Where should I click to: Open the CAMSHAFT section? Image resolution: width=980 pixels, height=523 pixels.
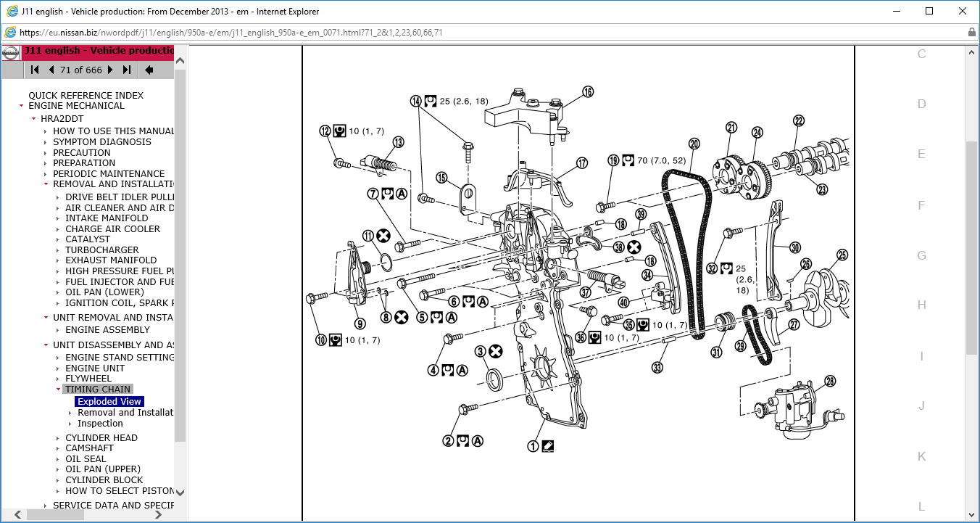point(90,448)
